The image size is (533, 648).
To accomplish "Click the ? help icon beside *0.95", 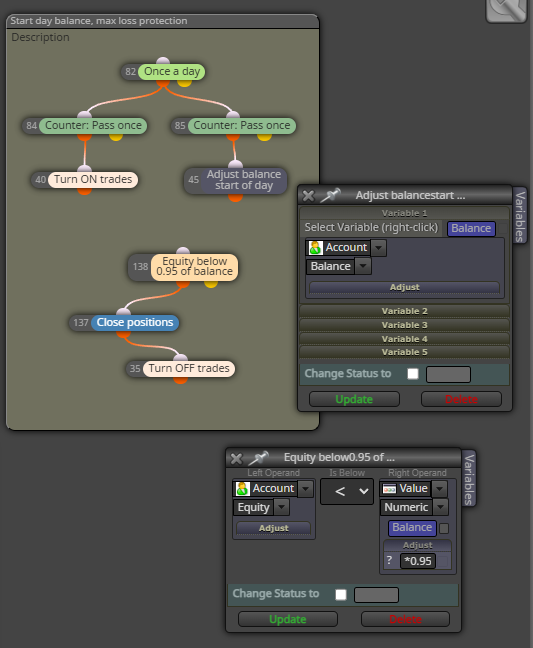I will (389, 560).
